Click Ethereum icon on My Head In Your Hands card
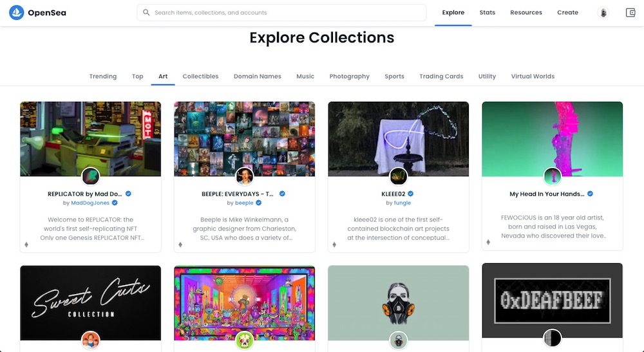This screenshot has width=644, height=352. [x=488, y=243]
